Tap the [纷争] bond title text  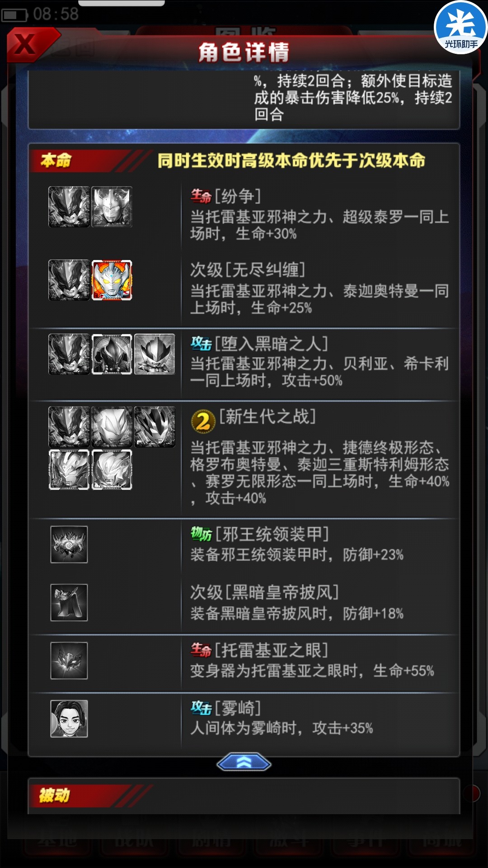(238, 196)
